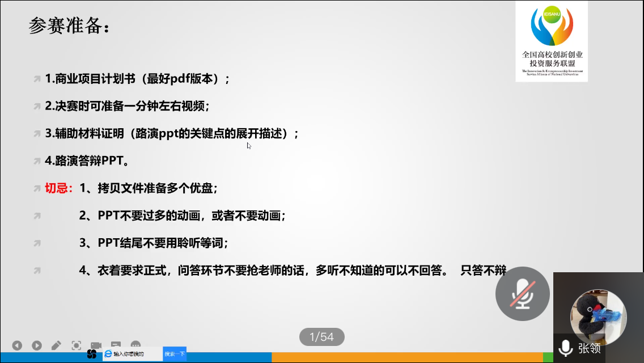Click the focus/zoom frame icon

[x=77, y=345]
